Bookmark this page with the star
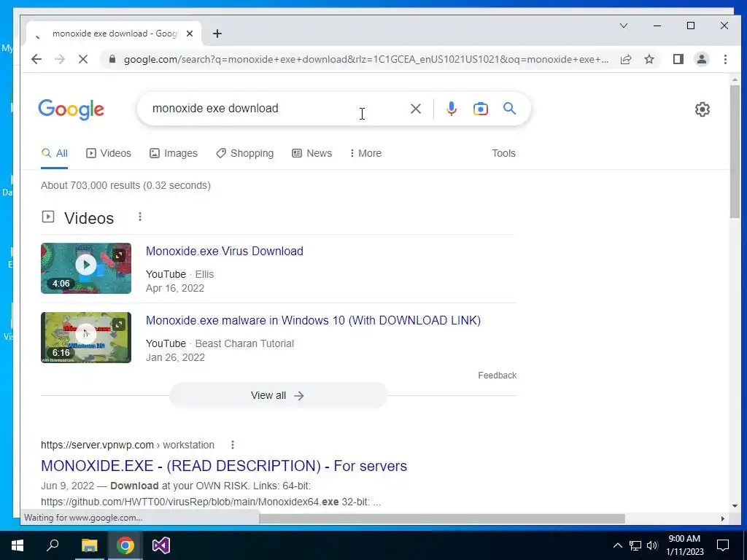Viewport: 747px width, 560px height. [649, 59]
